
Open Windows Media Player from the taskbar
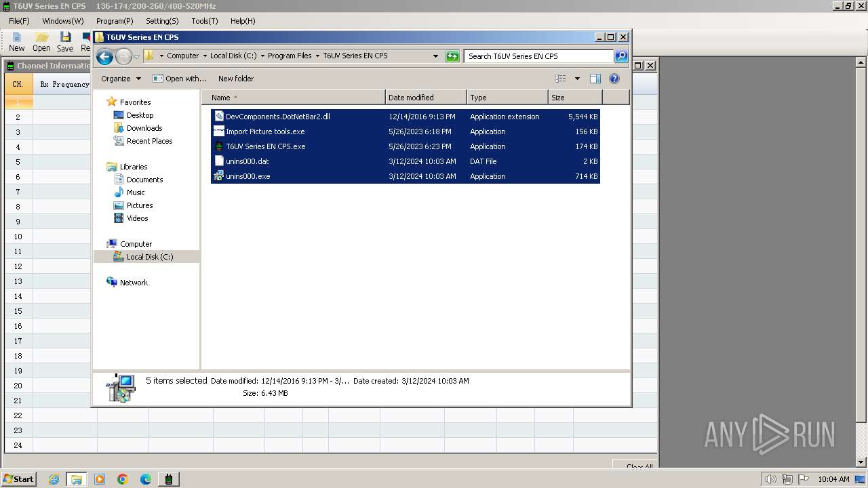[100, 479]
